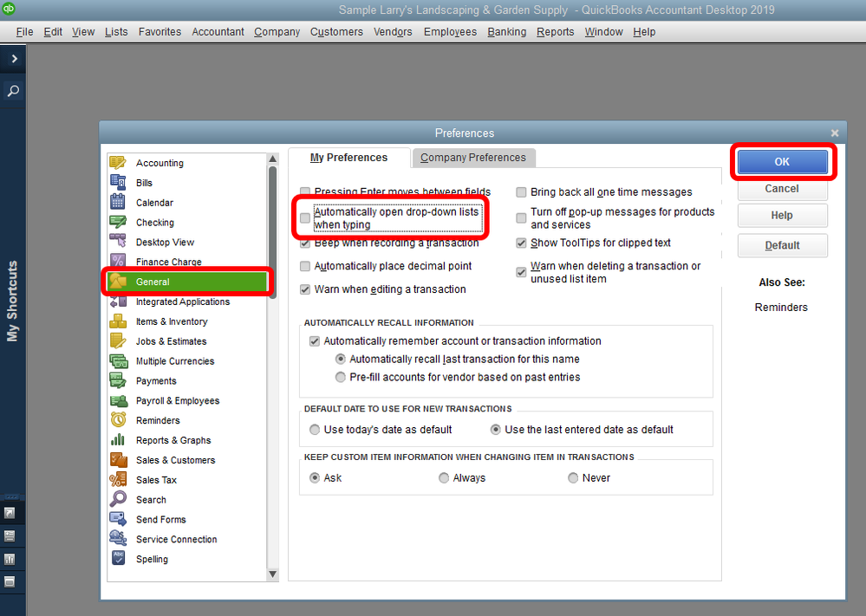Switch to the Company Preferences tab

coord(473,158)
